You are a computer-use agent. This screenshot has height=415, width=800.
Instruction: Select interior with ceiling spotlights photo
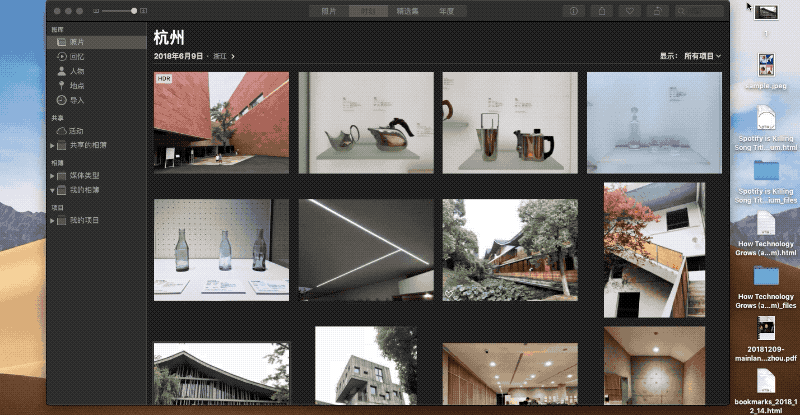point(510,374)
